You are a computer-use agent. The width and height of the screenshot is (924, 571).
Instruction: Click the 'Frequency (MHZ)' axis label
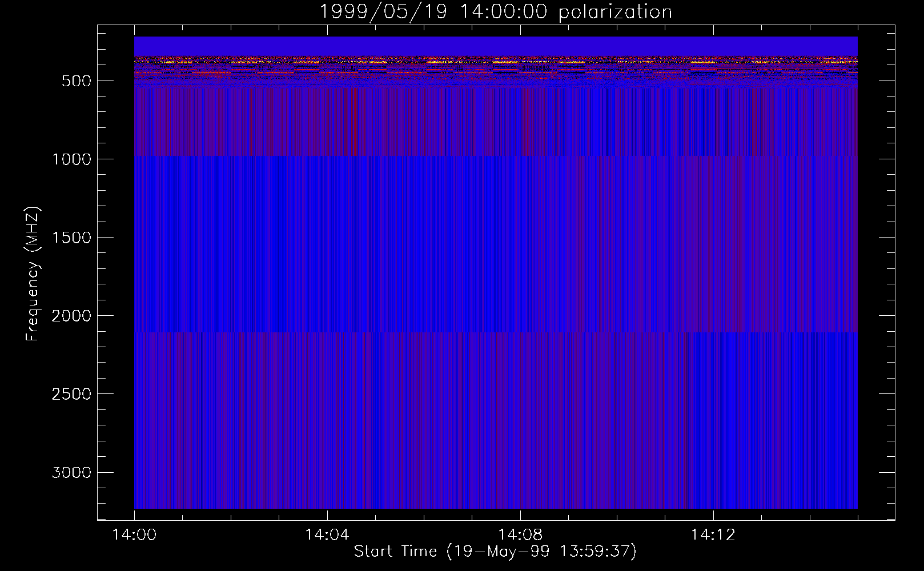[33, 274]
